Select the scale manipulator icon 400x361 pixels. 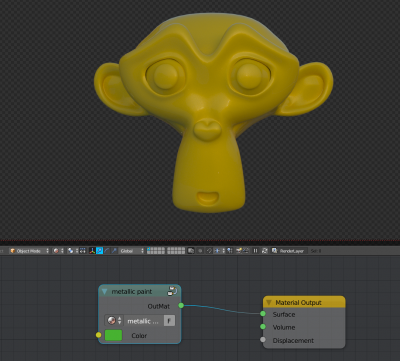(x=114, y=251)
